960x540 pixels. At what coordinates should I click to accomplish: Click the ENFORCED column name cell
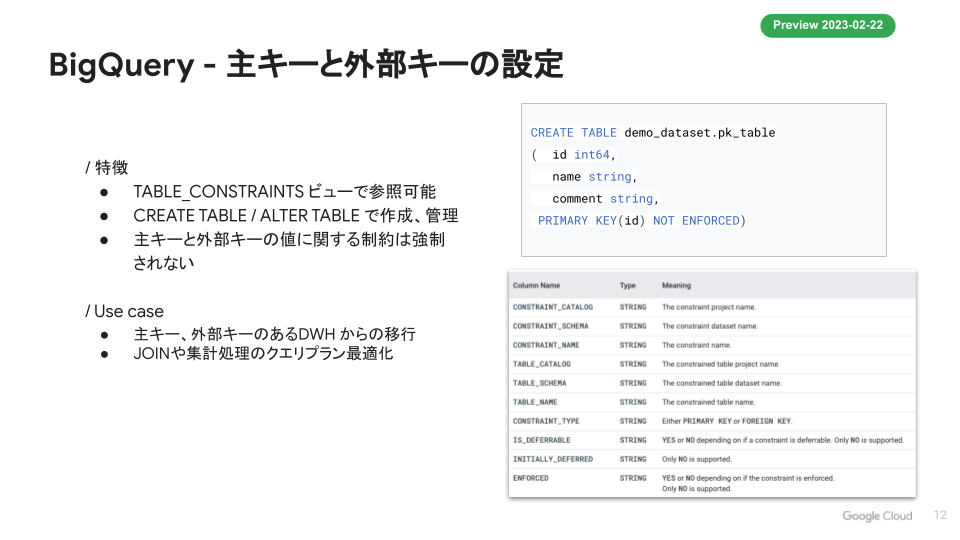coord(531,478)
